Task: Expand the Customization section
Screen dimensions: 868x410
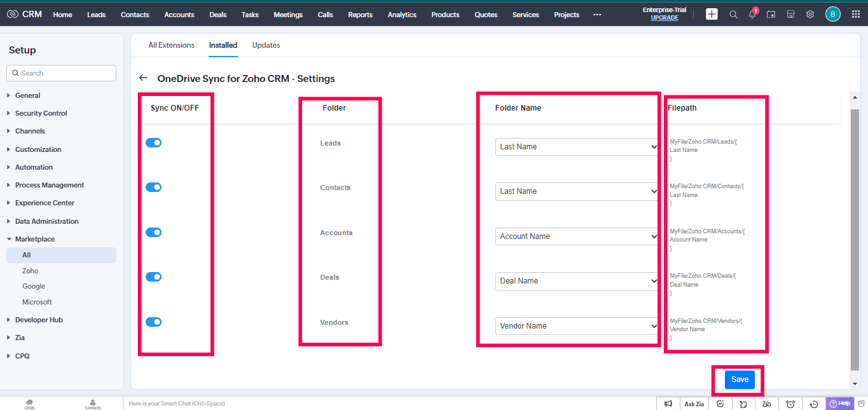Action: tap(38, 149)
